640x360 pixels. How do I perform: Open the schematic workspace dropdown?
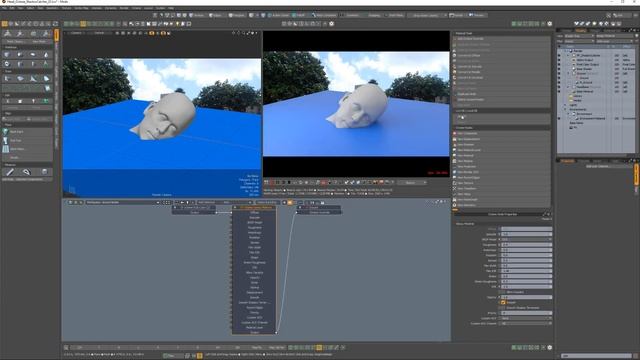122,202
